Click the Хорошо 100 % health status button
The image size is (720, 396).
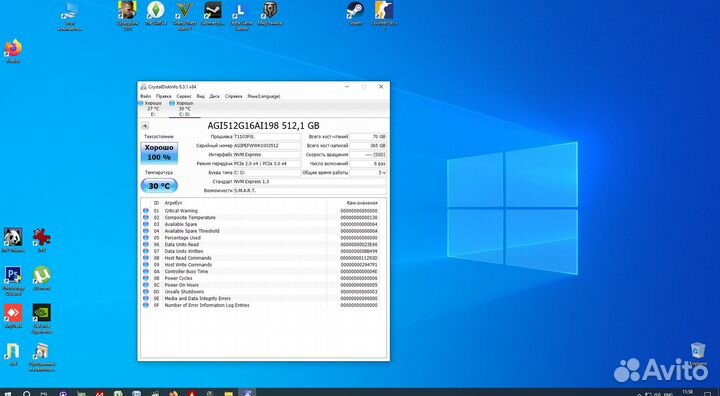pyautogui.click(x=159, y=153)
